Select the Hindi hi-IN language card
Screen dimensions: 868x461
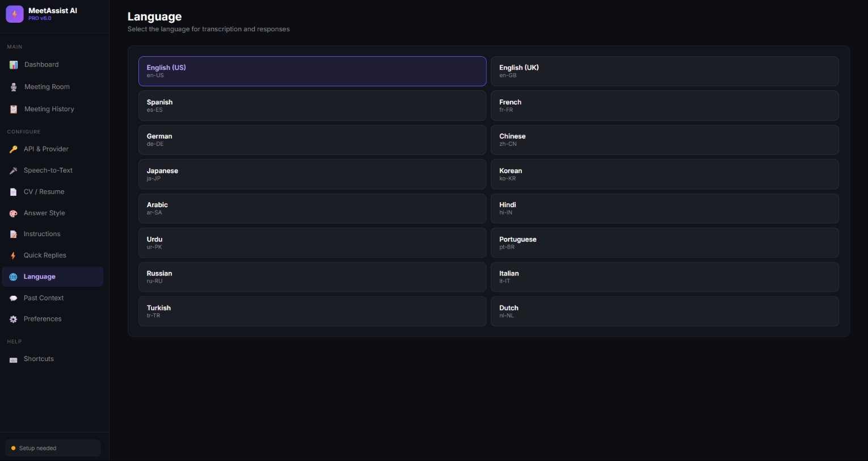(x=664, y=208)
